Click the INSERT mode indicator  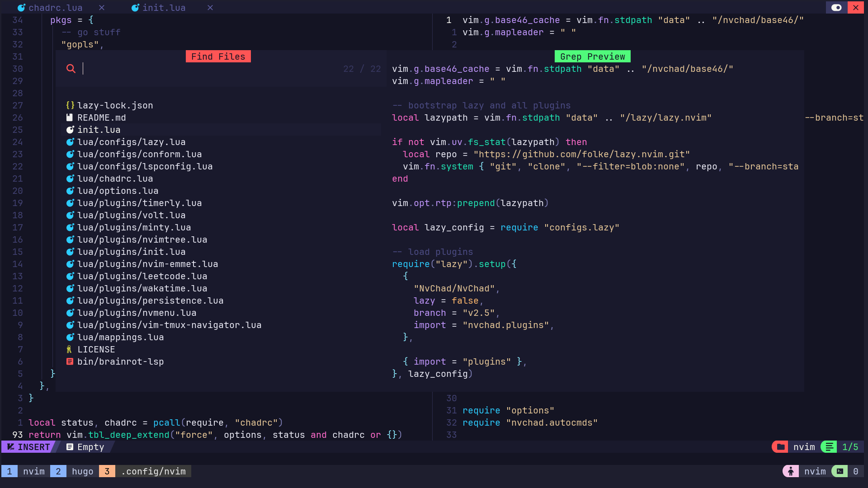(x=29, y=447)
